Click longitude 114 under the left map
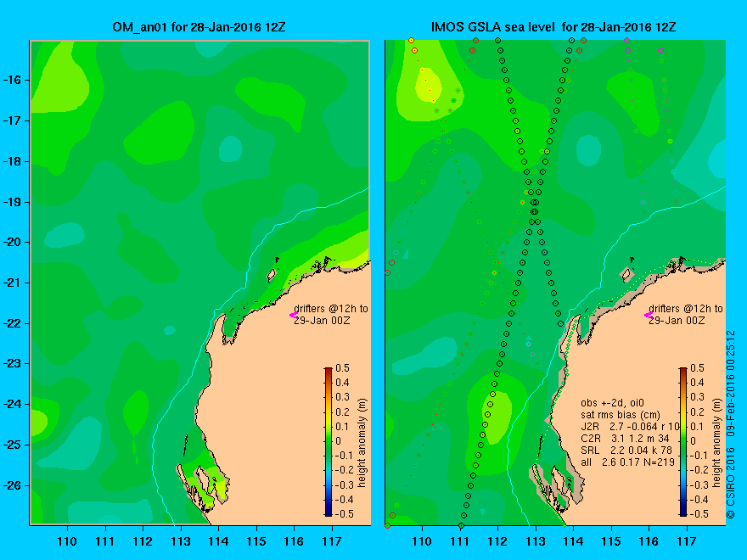Image resolution: width=747 pixels, height=560 pixels. (218, 541)
